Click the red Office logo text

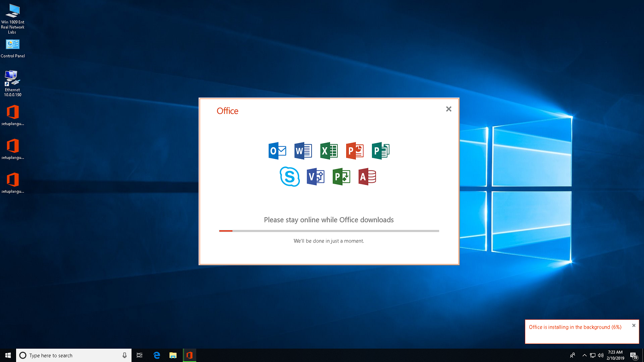pyautogui.click(x=227, y=111)
